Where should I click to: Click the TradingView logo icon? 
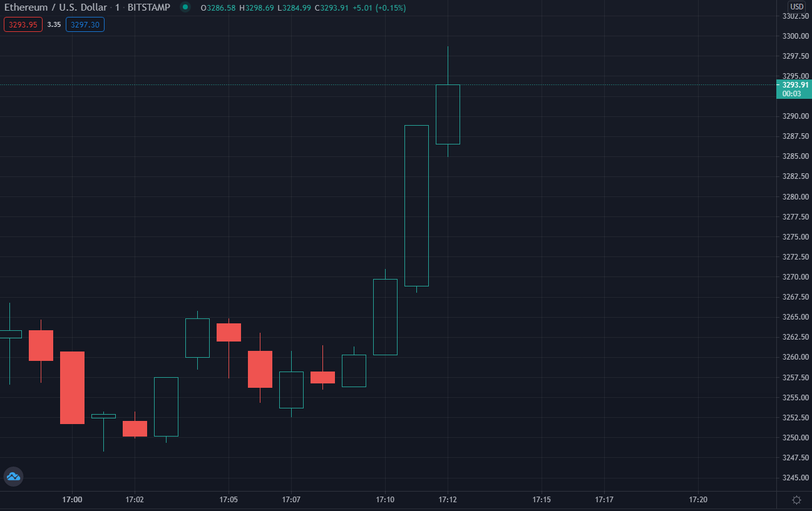pyautogui.click(x=13, y=477)
